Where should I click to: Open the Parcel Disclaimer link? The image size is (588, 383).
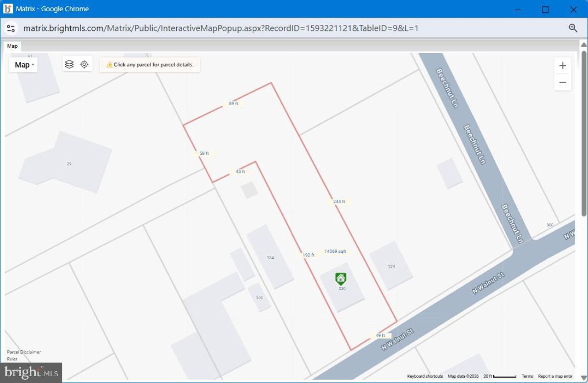(24, 352)
